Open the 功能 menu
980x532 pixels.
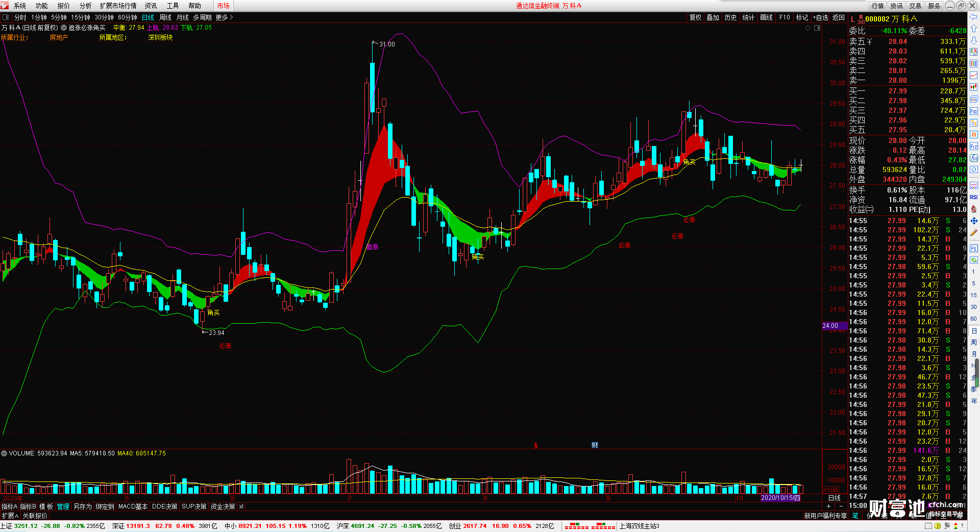(42, 6)
